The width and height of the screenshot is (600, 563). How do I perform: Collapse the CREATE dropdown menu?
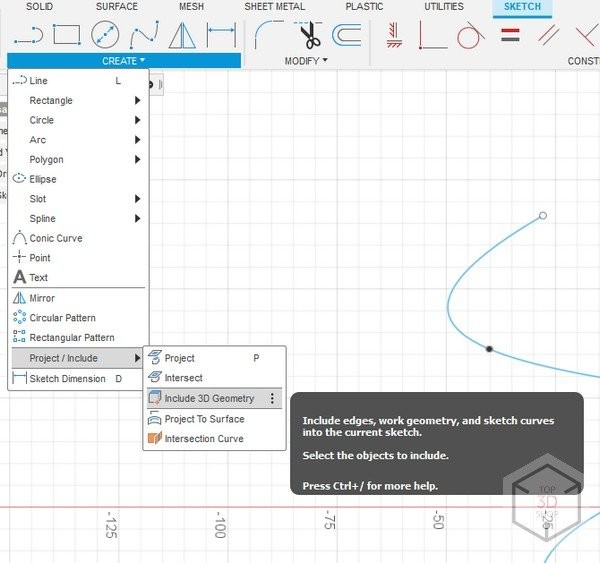[x=124, y=61]
